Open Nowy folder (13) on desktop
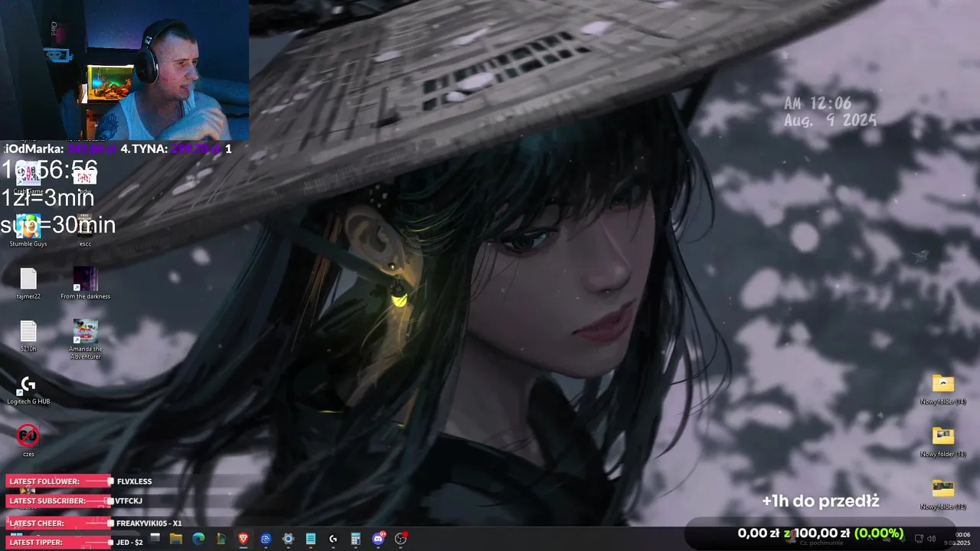 (943, 442)
